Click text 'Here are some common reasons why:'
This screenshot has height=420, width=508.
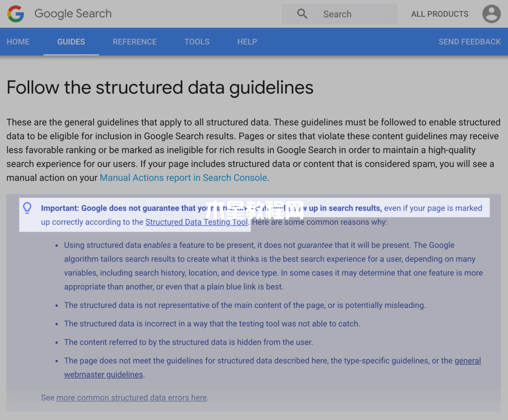tap(320, 222)
